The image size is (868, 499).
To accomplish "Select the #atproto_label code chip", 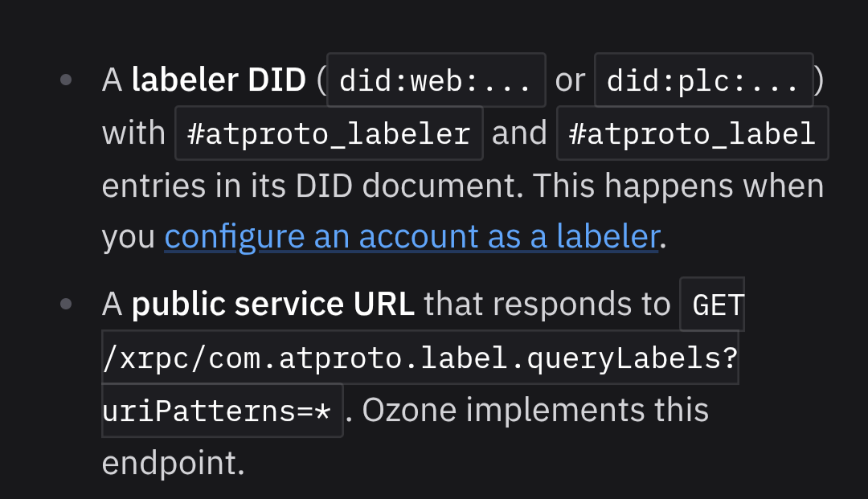I will pos(693,133).
